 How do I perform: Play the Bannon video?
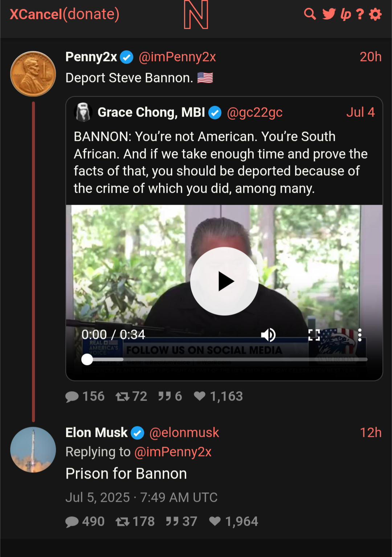point(224,281)
